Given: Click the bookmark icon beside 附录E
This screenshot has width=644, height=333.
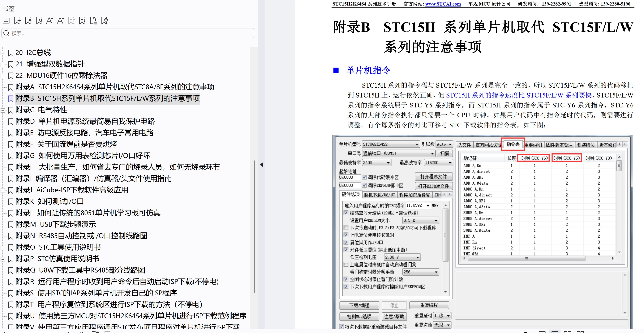Looking at the screenshot, I should pos(11,133).
